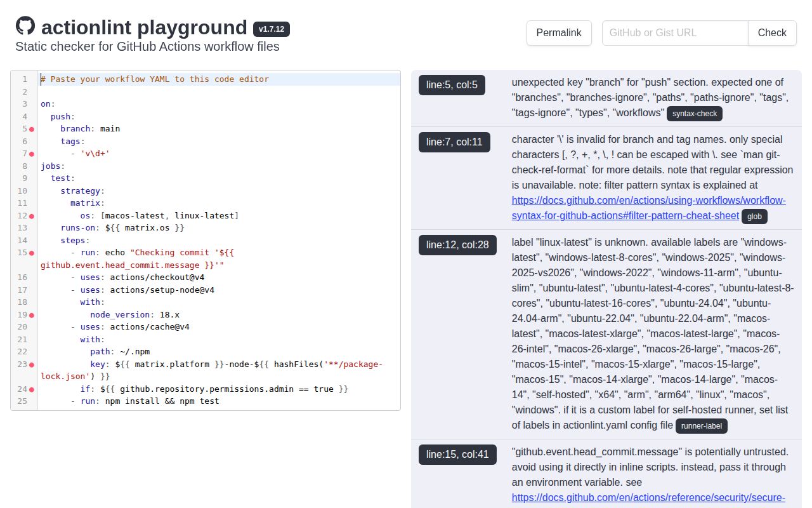Viewport: 812px width, 508px height.
Task: Click the error marker on line 12
Action: [32, 216]
